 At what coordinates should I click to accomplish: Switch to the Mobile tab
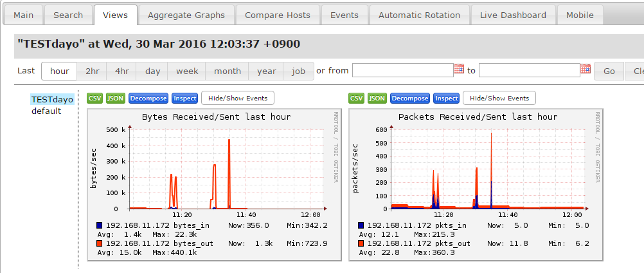580,15
